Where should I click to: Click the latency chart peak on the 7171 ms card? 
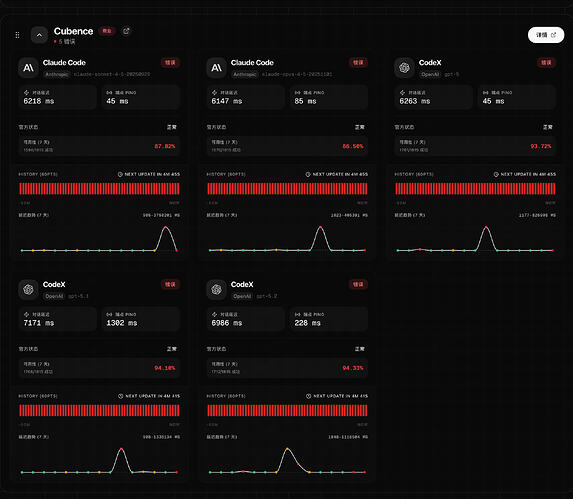pos(121,449)
